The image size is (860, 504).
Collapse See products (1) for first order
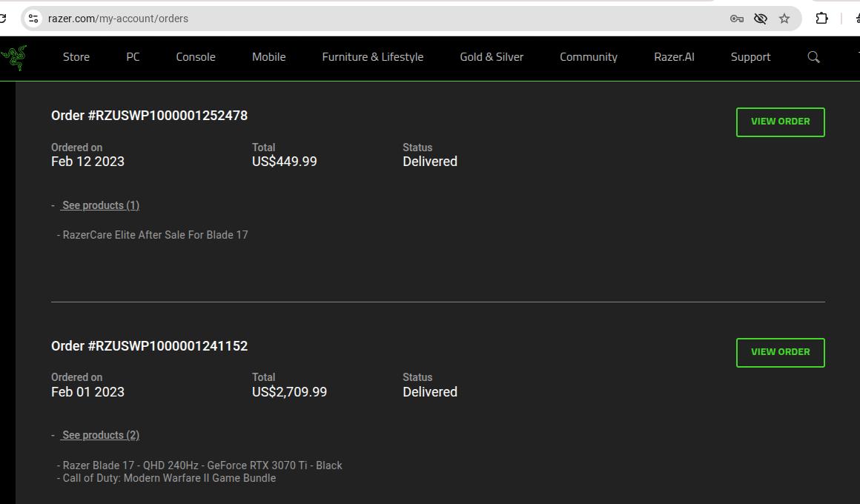click(100, 205)
